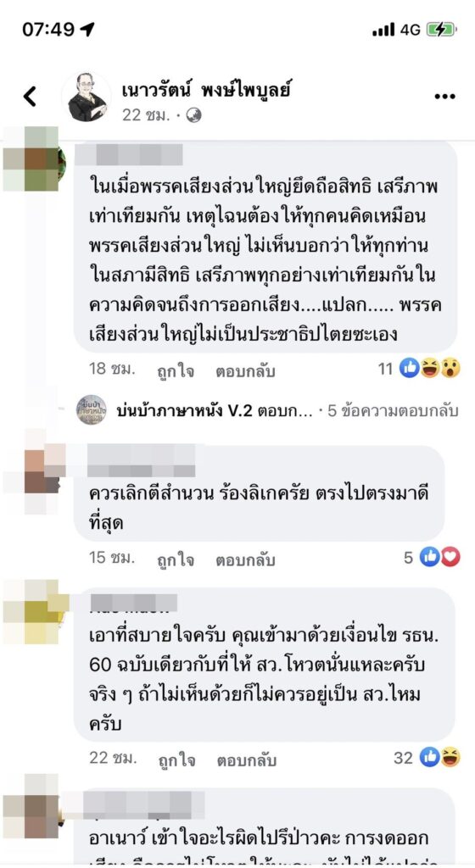This screenshot has height=868, width=475.
Task: Tap the poster's profile picture thumbnail
Action: [87, 97]
